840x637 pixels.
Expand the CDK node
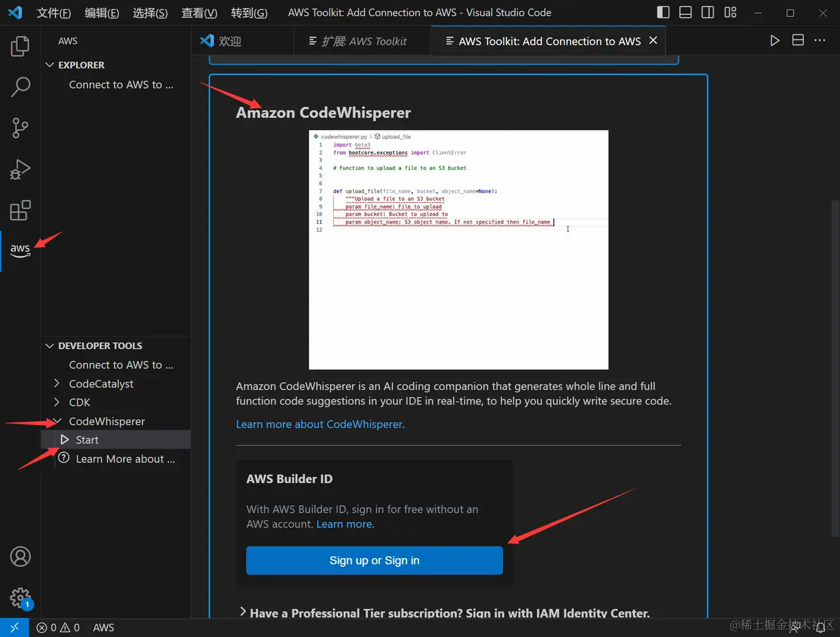pos(56,402)
